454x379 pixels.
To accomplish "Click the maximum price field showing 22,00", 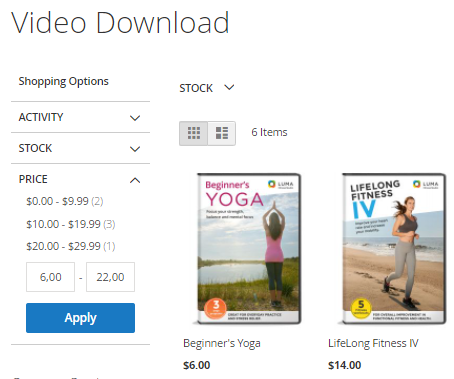I will pos(110,277).
